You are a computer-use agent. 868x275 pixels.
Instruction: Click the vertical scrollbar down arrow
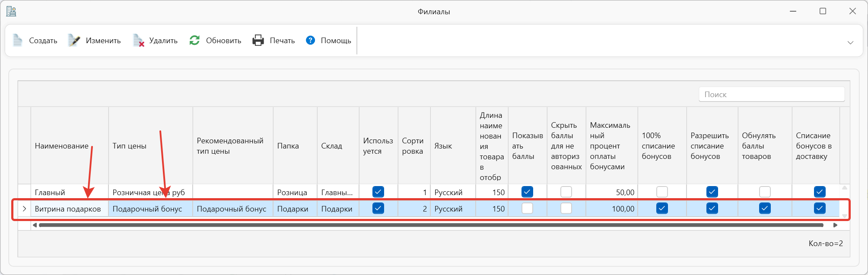click(844, 215)
